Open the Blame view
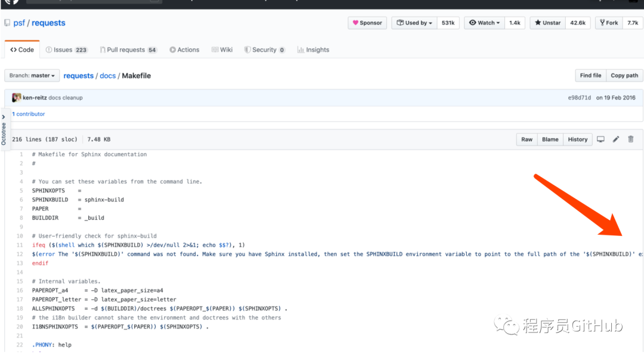 550,139
